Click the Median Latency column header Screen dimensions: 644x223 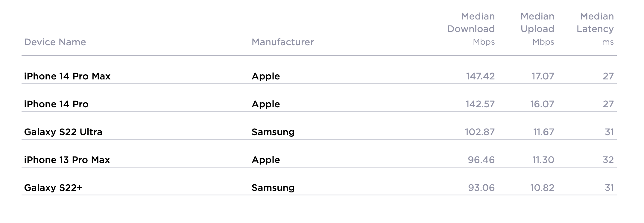(x=595, y=29)
